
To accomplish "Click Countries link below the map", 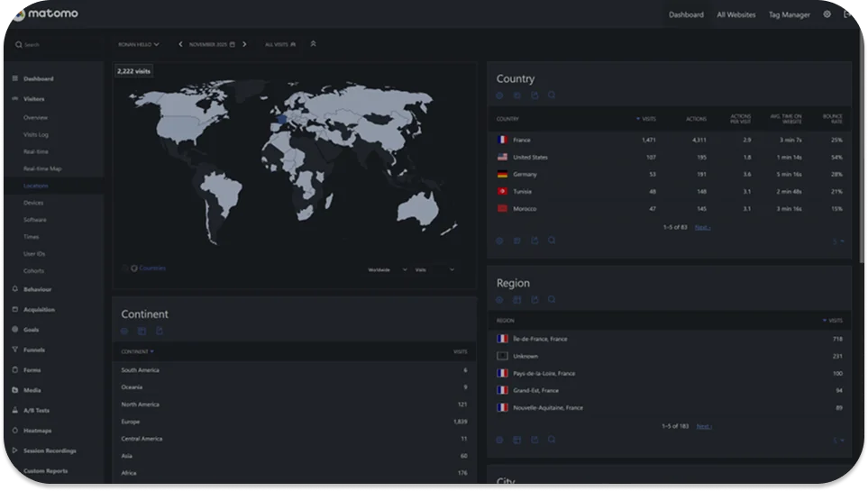I will (152, 268).
